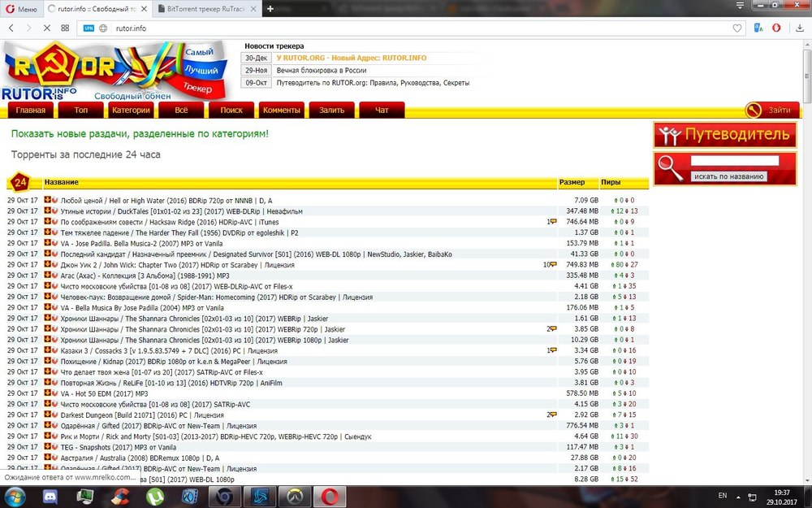
Task: Toggle the VPN badge in address bar
Action: click(89, 28)
